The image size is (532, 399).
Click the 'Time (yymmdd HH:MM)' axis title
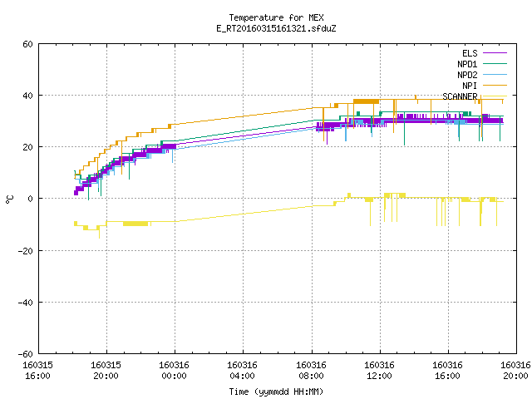point(276,392)
